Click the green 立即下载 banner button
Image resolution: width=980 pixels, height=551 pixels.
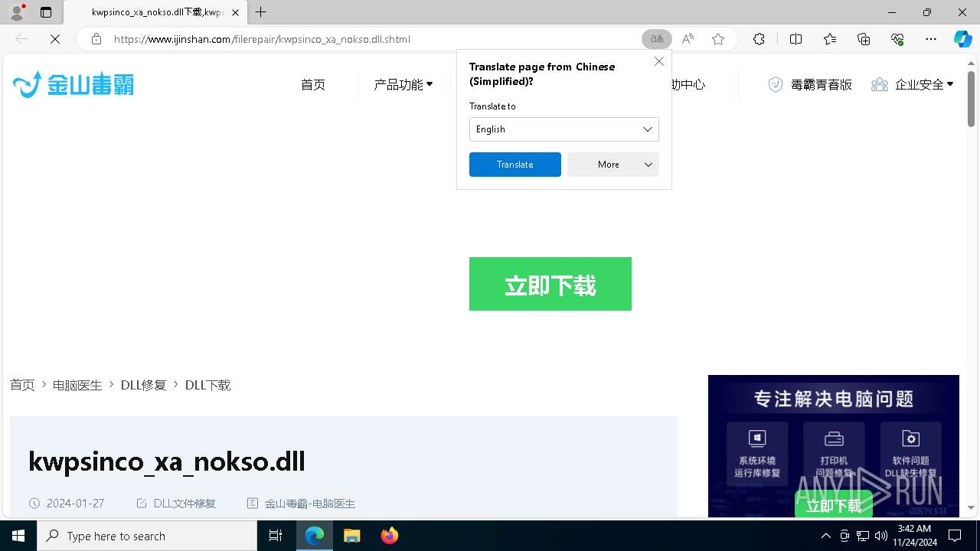click(550, 284)
